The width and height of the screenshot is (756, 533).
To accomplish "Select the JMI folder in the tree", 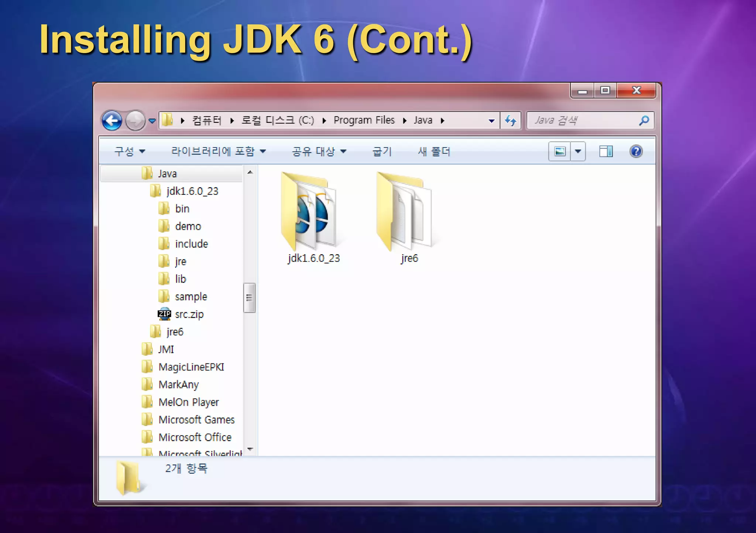I will coord(166,349).
